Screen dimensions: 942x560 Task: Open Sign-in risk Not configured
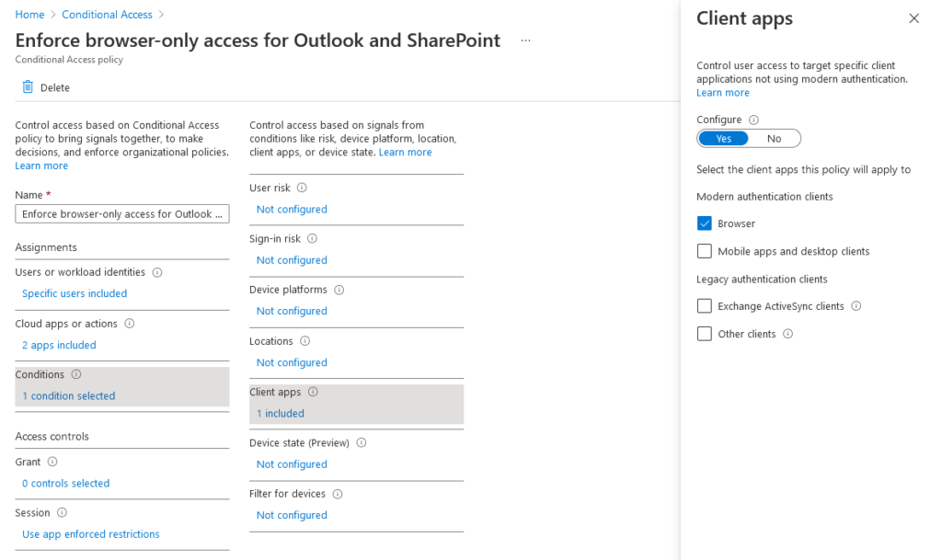[x=292, y=260]
